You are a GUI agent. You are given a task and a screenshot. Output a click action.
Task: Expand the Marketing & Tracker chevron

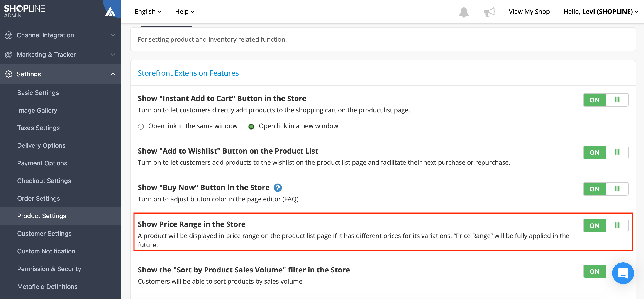[113, 55]
